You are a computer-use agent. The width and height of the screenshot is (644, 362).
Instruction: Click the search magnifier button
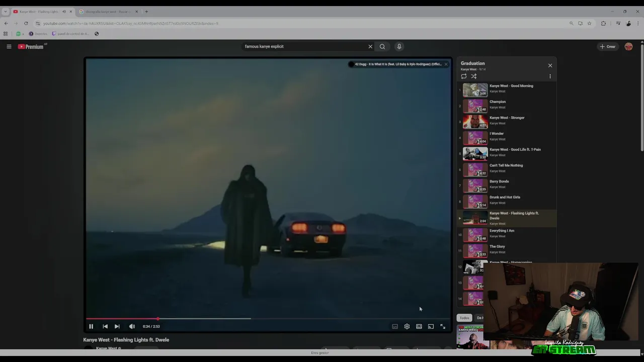point(382,46)
